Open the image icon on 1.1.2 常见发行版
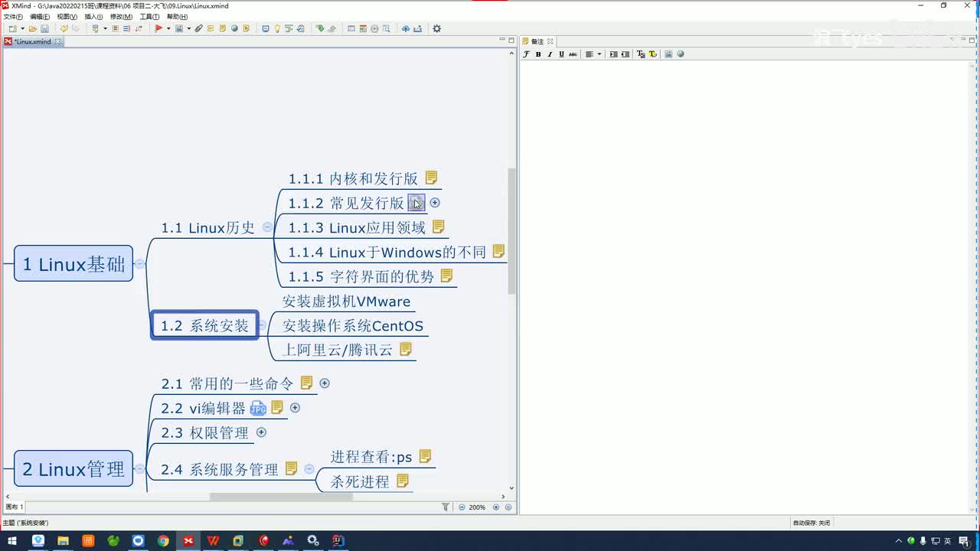980x551 pixels. [416, 202]
